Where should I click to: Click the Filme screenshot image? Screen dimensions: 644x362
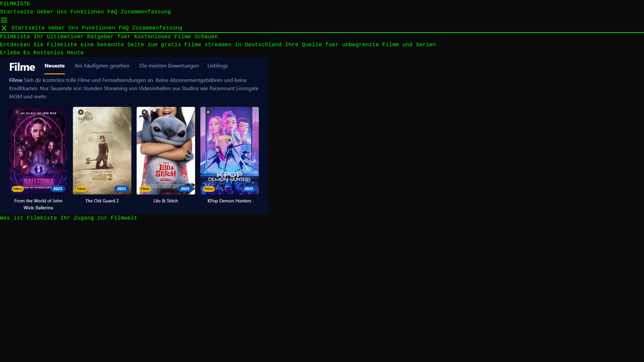134,135
